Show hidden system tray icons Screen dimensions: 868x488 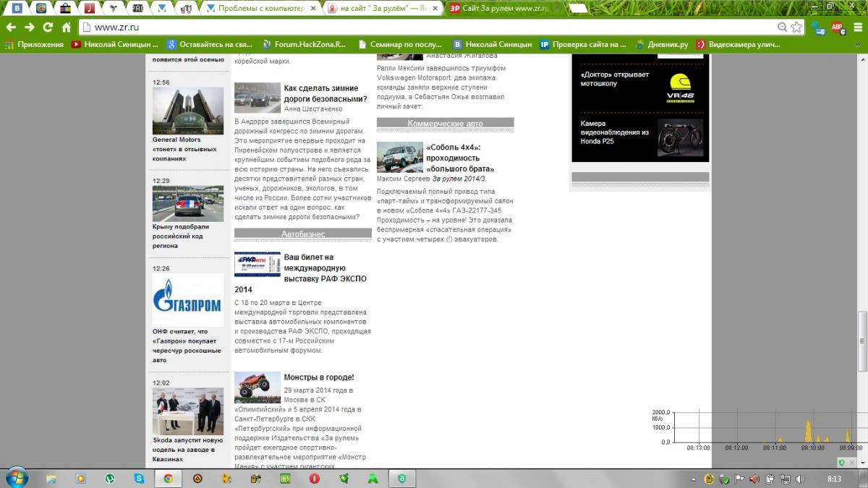point(694,479)
